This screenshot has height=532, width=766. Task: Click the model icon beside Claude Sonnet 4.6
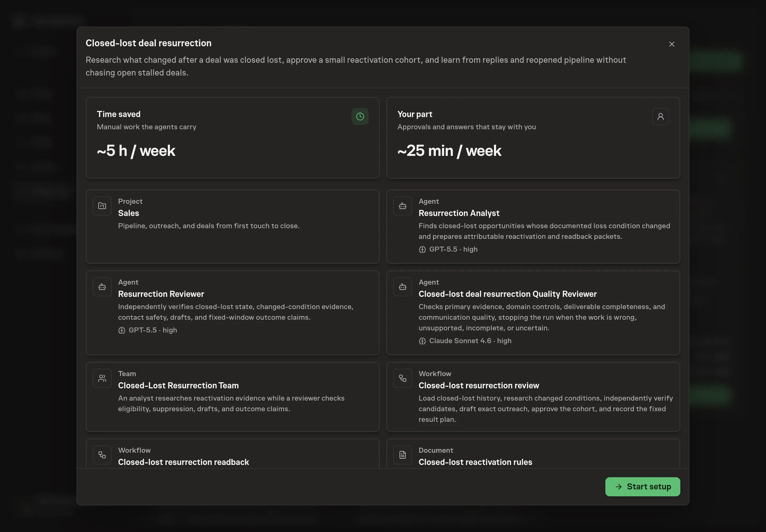(x=422, y=341)
